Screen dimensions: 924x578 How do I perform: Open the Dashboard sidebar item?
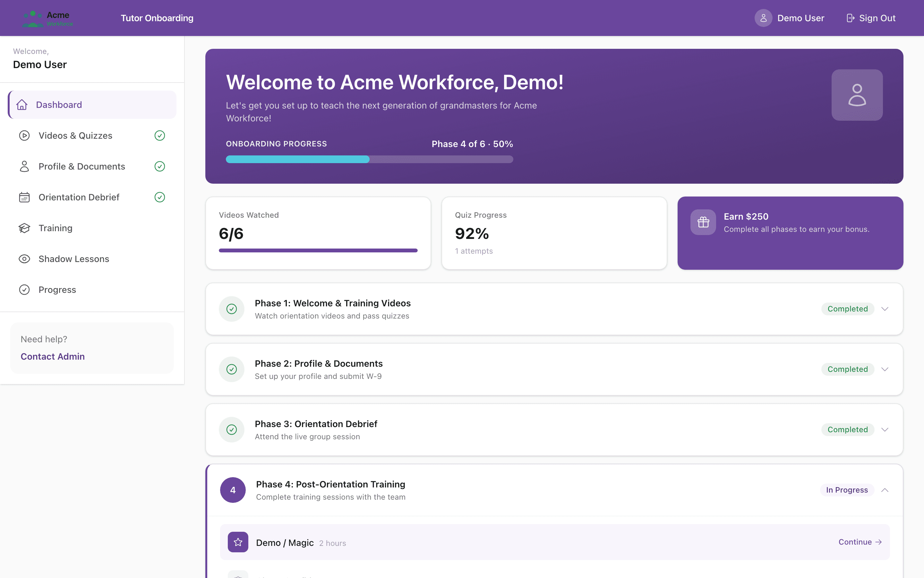92,105
